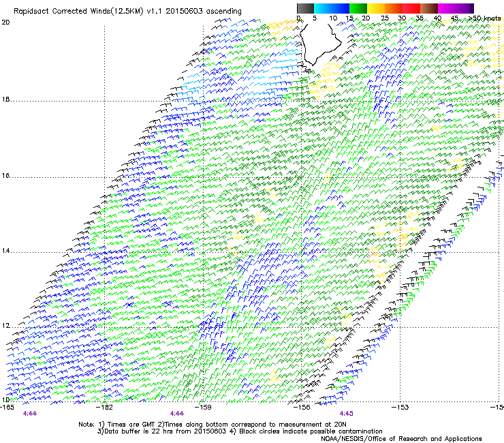Click the '>50 knots' legend label

(x=485, y=18)
